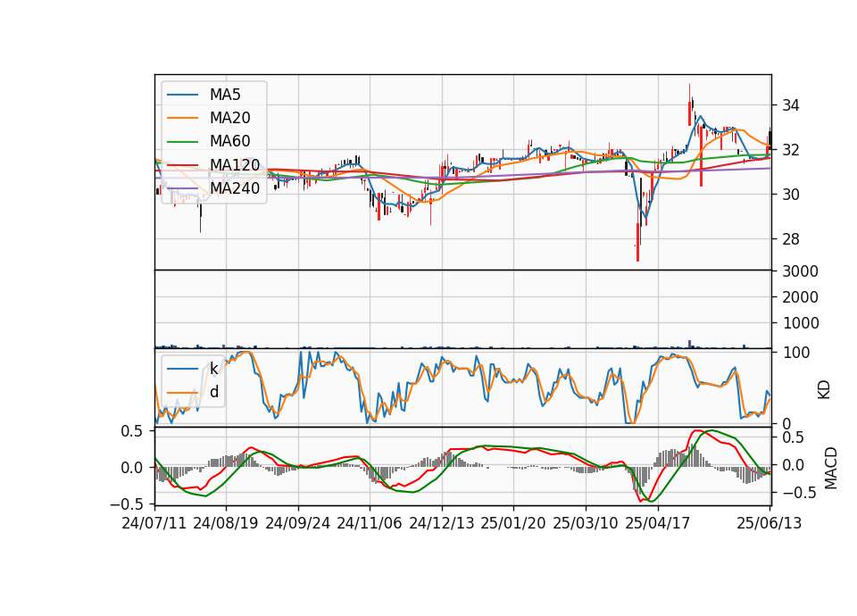The image size is (857, 616).
Task: Click the lowest red candlestick near 25/04/17
Action: 637,242
